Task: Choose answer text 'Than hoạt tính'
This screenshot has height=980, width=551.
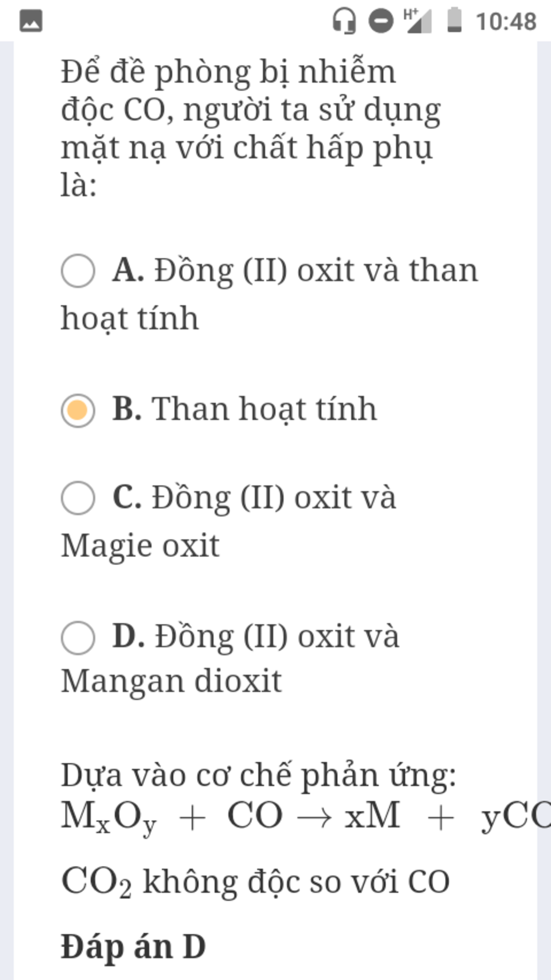Action: tap(264, 409)
